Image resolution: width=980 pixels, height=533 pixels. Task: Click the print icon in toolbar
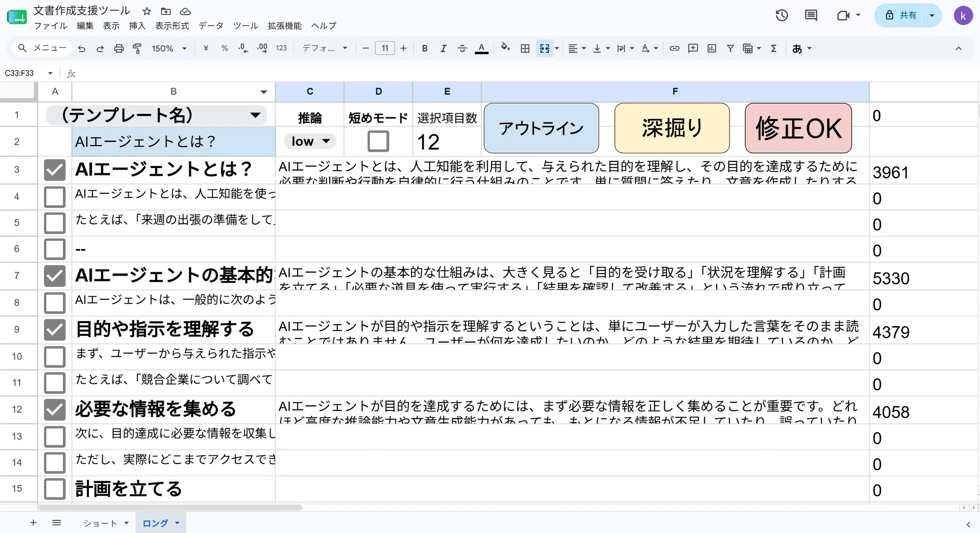click(x=119, y=49)
